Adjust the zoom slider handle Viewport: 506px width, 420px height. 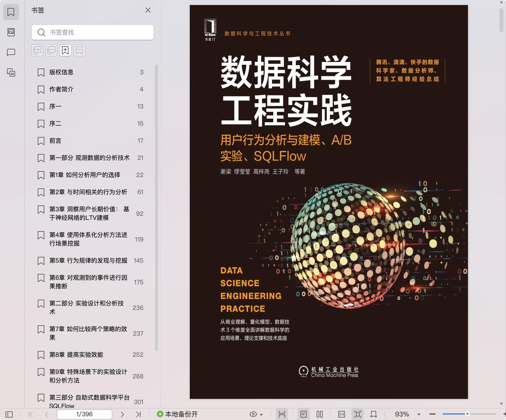467,414
